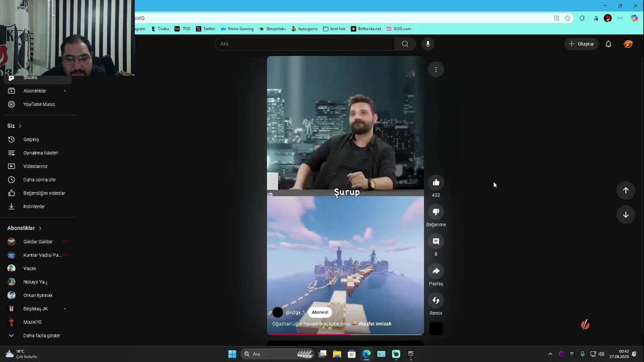The image size is (644, 362).
Task: Go to next Short with down arrow
Action: pos(625,215)
